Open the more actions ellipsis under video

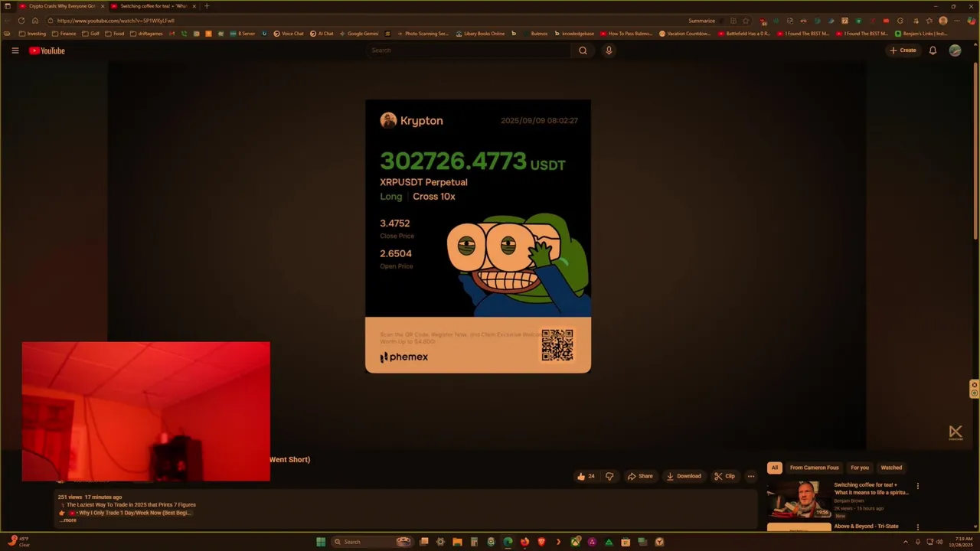pos(750,476)
